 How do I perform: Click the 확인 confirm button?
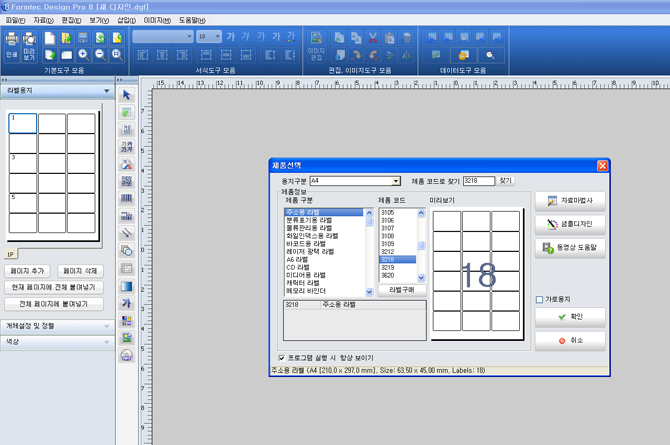coord(570,317)
